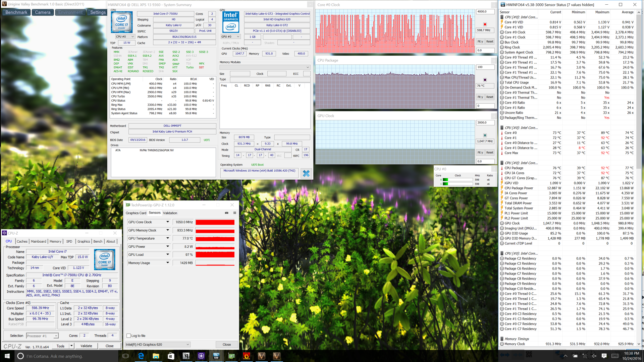644x362 pixels.
Task: Click the green color swatch on GPU Clock graph
Action: click(485, 135)
